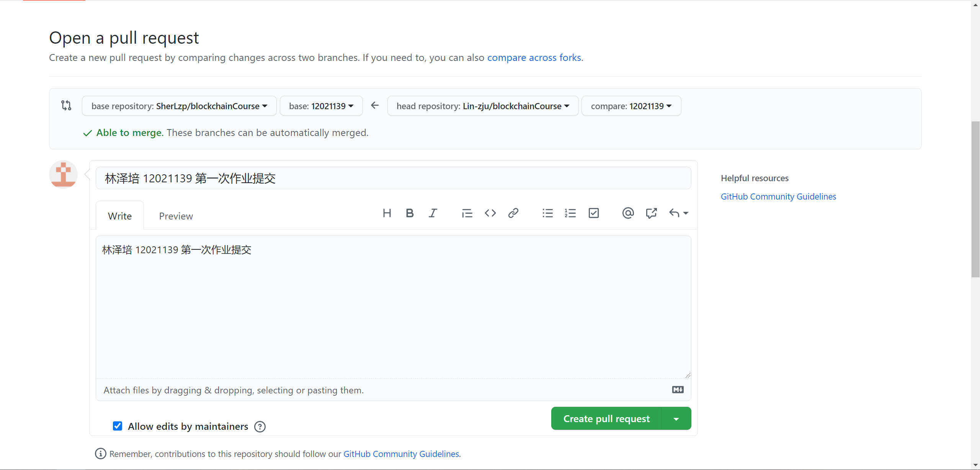Click the pull request title field
980x470 pixels.
click(393, 178)
